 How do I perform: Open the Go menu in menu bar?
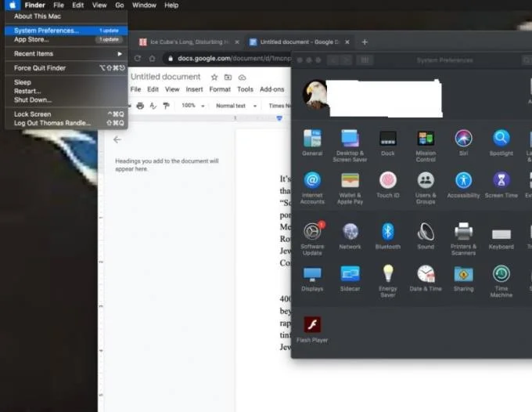[x=119, y=5]
